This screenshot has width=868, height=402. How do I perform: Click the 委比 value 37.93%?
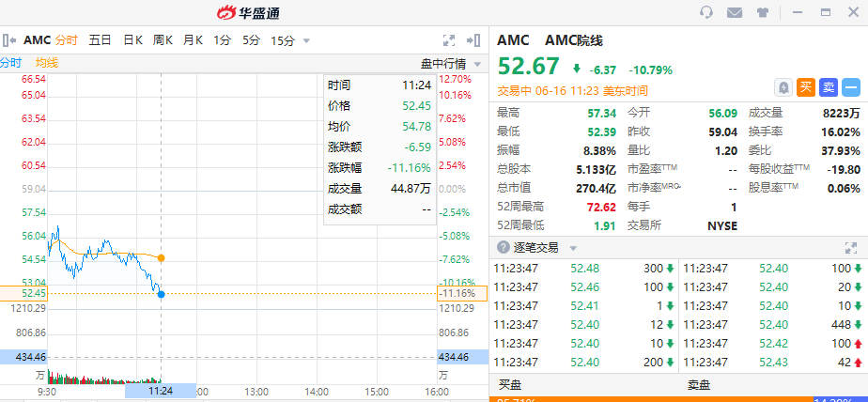[x=841, y=150]
